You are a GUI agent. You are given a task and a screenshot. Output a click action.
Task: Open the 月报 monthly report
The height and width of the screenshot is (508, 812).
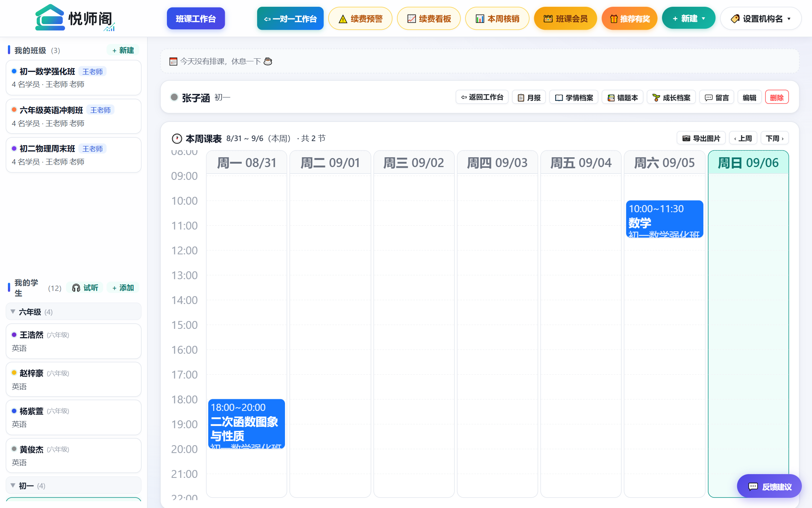[x=529, y=97]
